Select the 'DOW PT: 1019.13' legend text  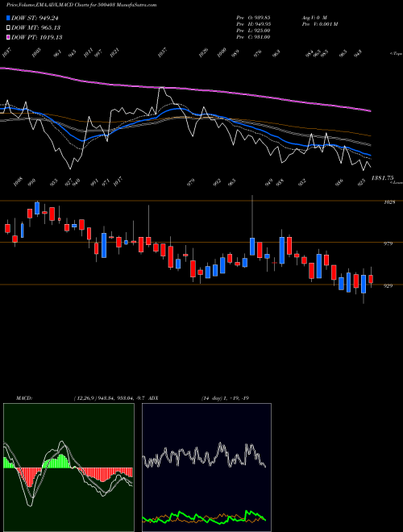[x=36, y=37]
